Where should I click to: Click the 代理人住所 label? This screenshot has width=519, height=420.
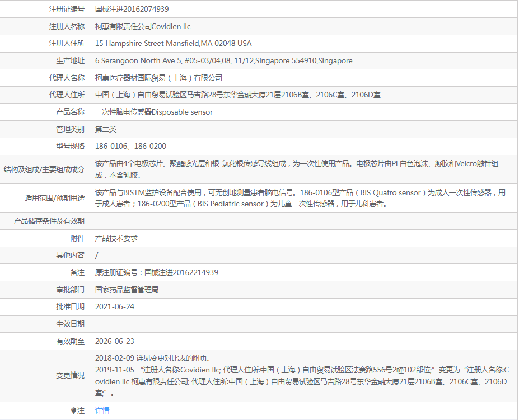67,95
